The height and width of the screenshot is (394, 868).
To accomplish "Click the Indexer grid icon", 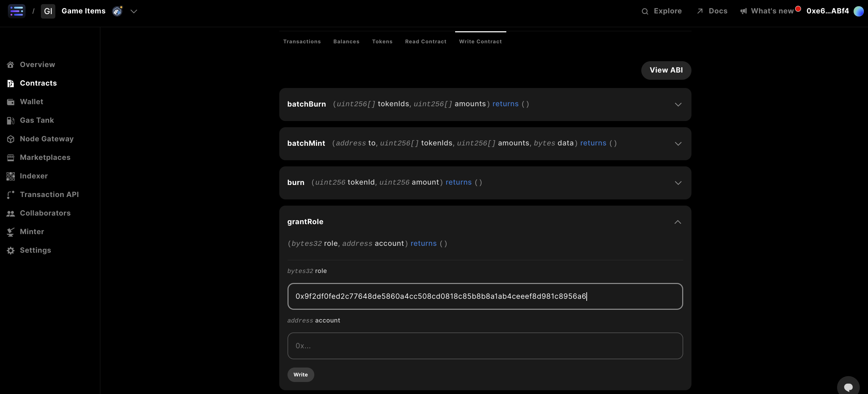I will [x=11, y=176].
